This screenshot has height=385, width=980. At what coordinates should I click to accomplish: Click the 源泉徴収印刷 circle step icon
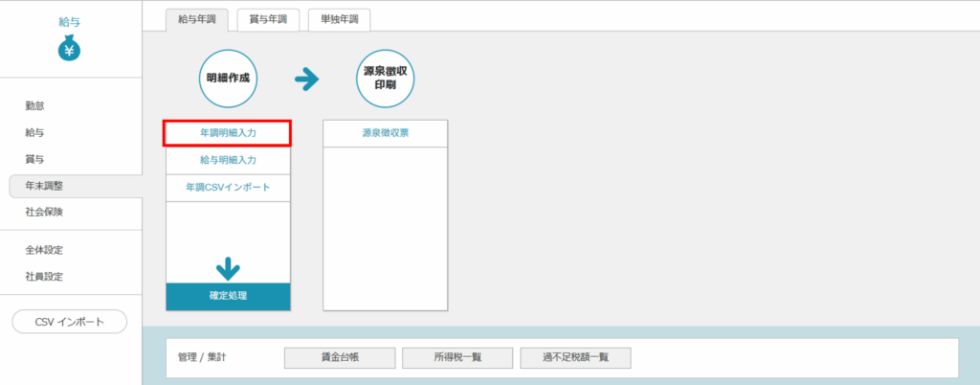[x=385, y=79]
